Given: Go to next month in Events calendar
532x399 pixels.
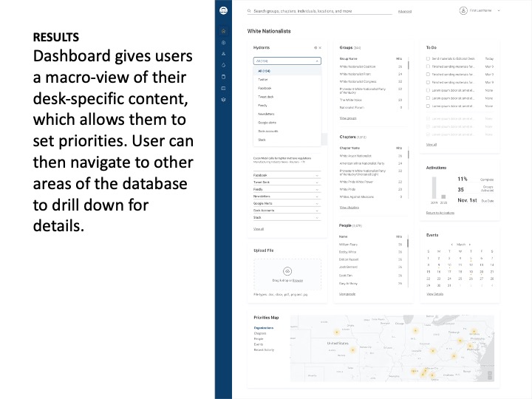Looking at the screenshot, I should [x=470, y=245].
